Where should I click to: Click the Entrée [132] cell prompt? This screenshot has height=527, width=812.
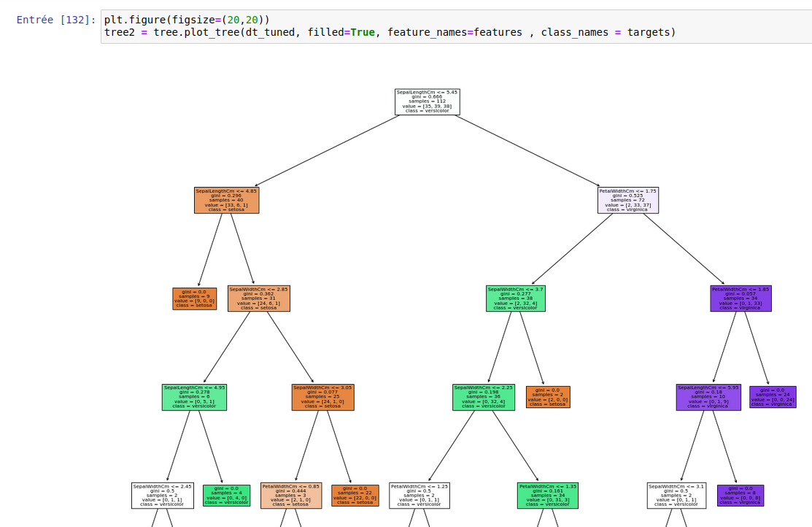pos(56,20)
